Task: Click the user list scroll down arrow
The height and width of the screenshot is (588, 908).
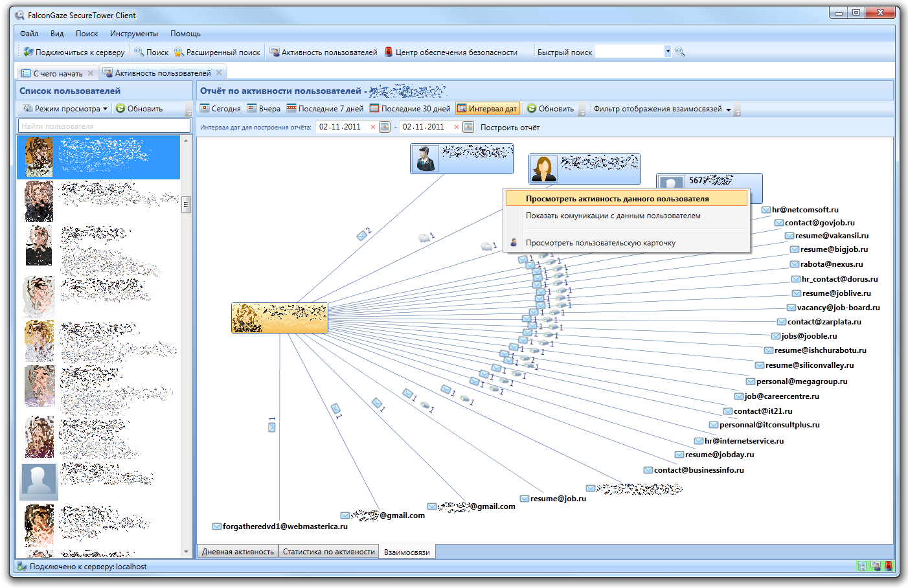Action: [x=186, y=552]
